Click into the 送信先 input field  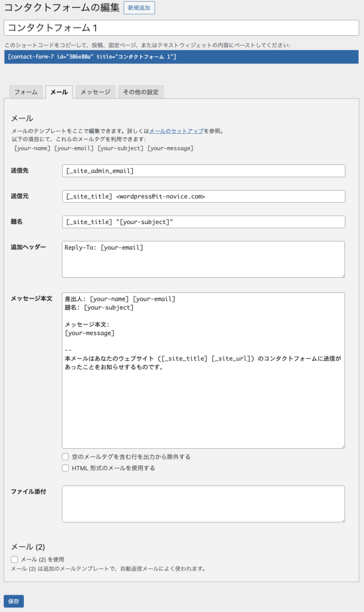point(202,171)
